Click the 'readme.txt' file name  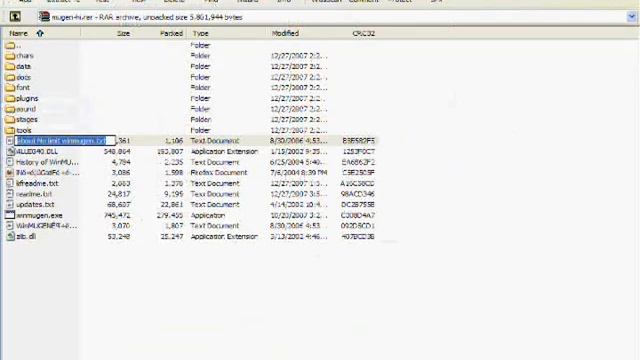[x=34, y=194]
